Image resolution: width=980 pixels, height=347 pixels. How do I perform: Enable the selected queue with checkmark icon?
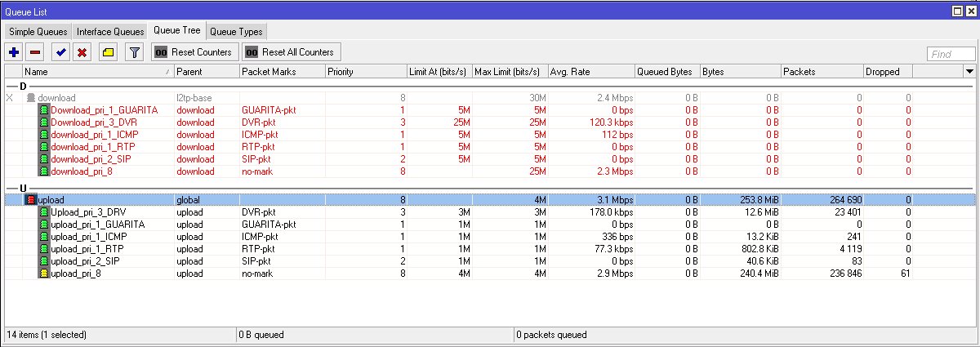(60, 52)
